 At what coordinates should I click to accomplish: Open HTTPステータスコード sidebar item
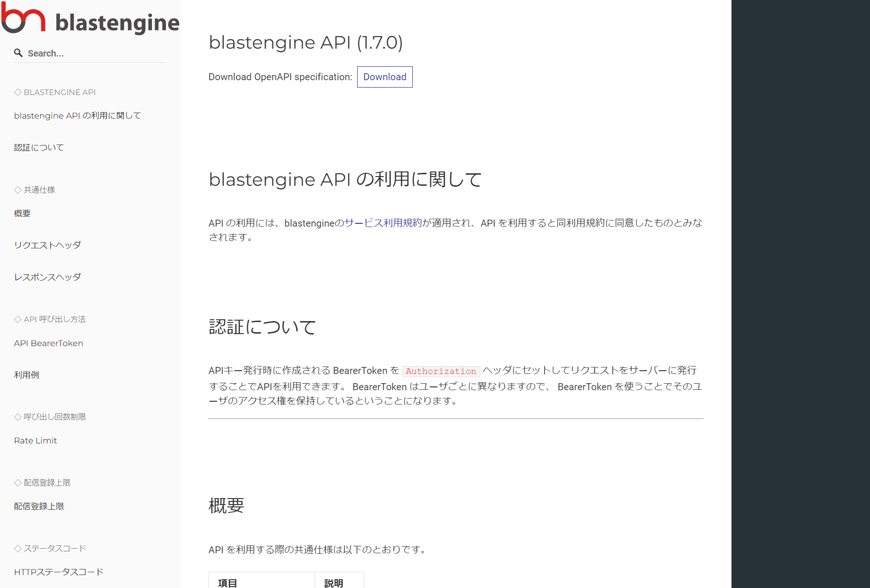point(59,572)
